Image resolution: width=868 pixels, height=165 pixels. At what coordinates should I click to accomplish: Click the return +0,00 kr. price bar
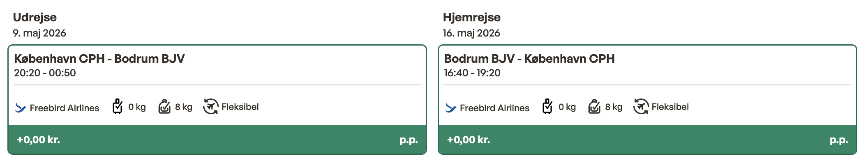point(647,140)
